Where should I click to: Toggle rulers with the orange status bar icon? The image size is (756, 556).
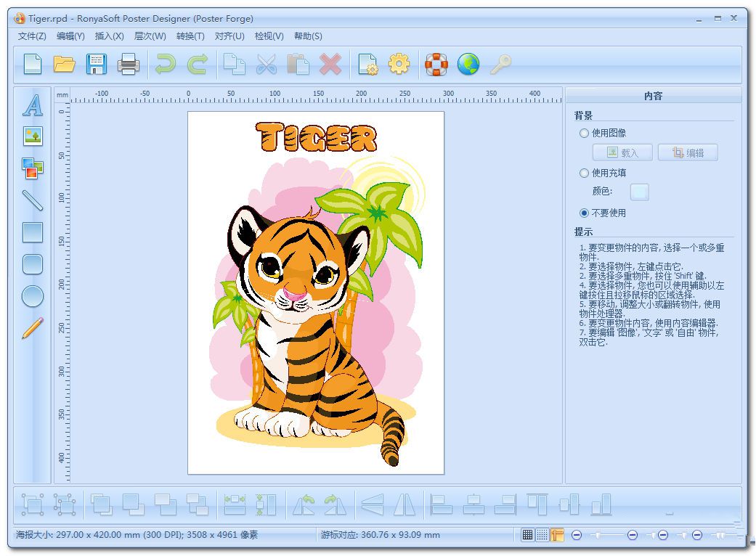(x=557, y=535)
